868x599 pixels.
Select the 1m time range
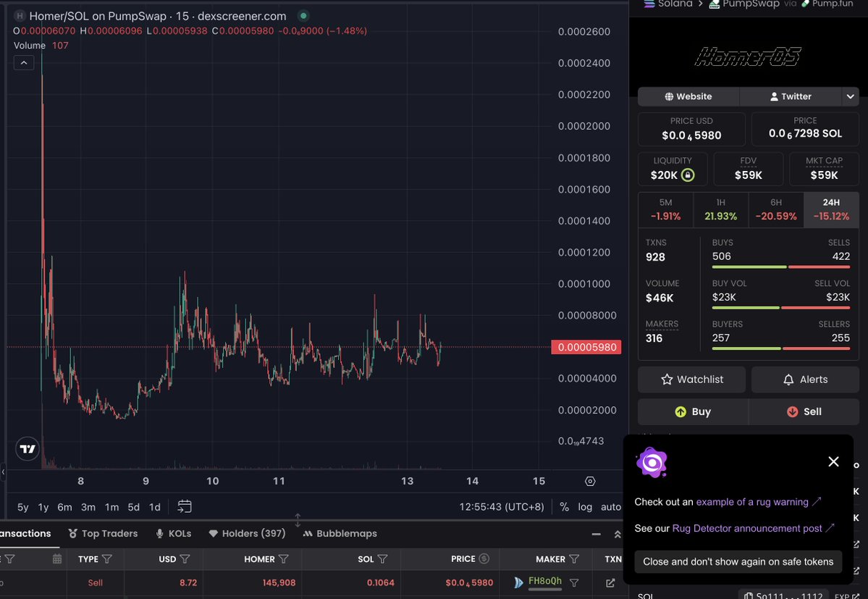coord(111,507)
